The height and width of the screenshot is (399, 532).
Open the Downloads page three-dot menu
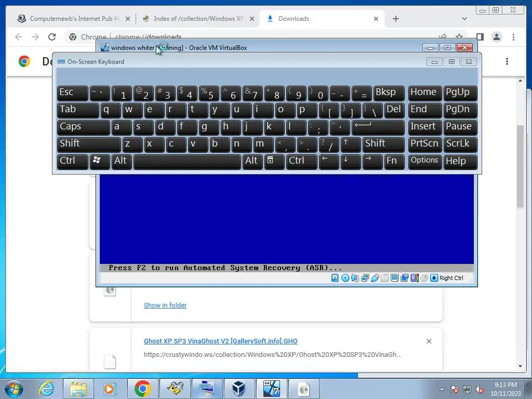[507, 61]
